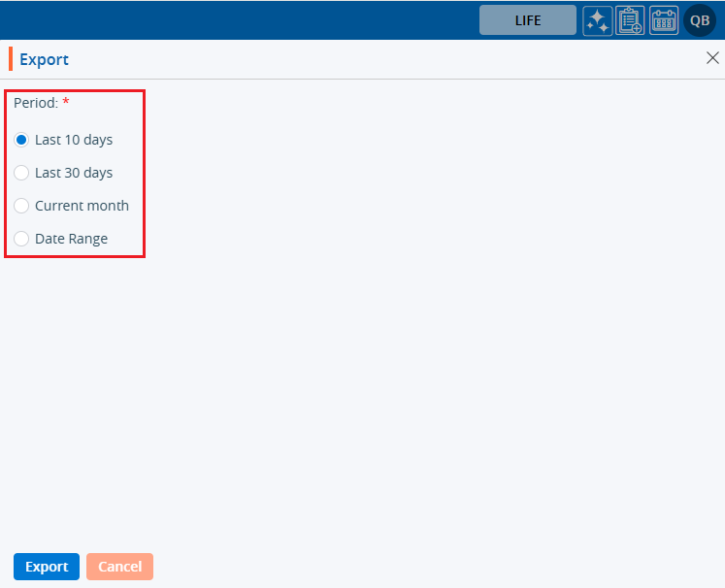725x588 pixels.
Task: Click the "Last 10 days" label text
Action: 74,140
